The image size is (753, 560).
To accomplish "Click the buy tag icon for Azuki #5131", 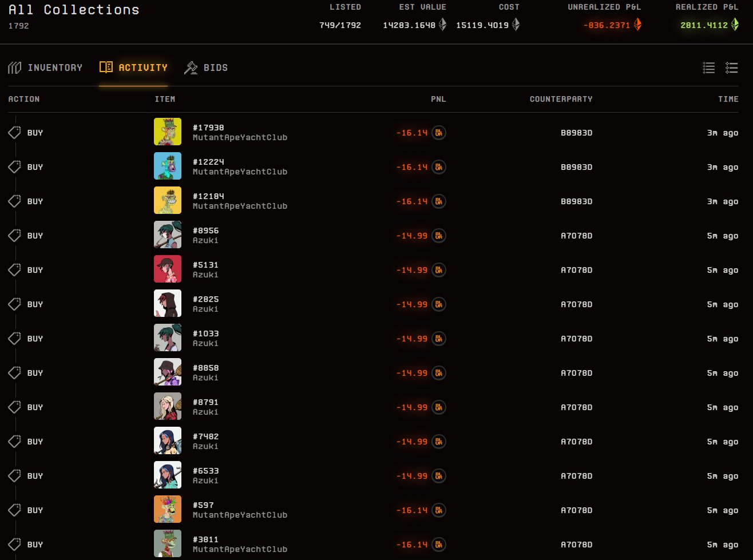I will [14, 270].
